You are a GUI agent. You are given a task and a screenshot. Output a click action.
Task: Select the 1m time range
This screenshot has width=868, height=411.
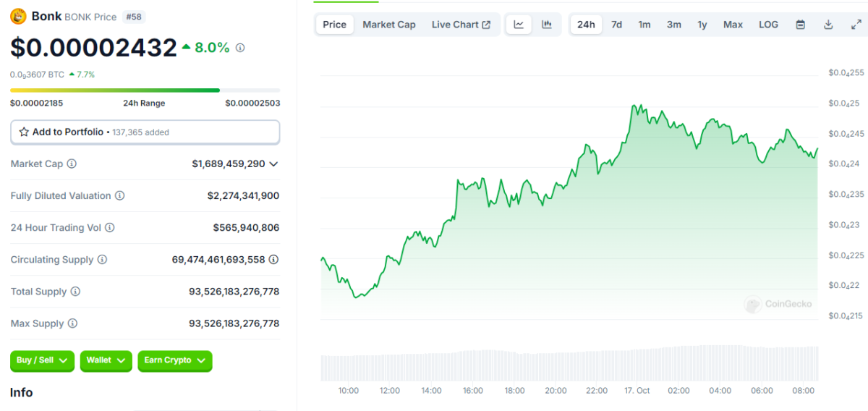[x=644, y=25]
